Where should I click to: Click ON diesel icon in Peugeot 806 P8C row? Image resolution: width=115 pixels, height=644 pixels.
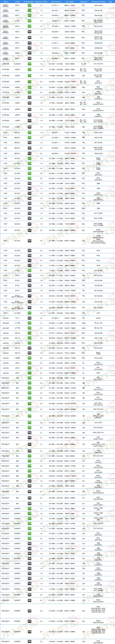(x=29, y=504)
